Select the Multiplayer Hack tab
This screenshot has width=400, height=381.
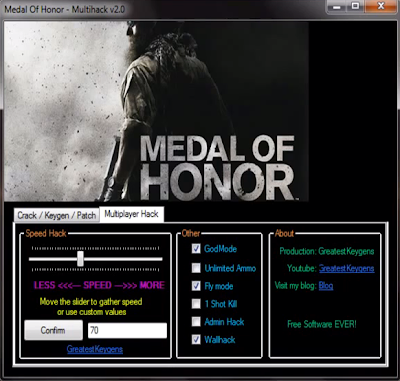131,214
